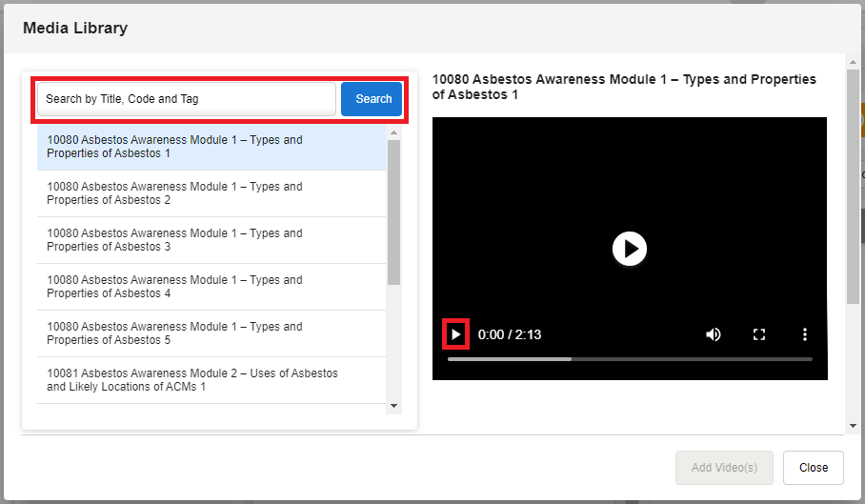Click the video progress seek bar

click(x=629, y=359)
